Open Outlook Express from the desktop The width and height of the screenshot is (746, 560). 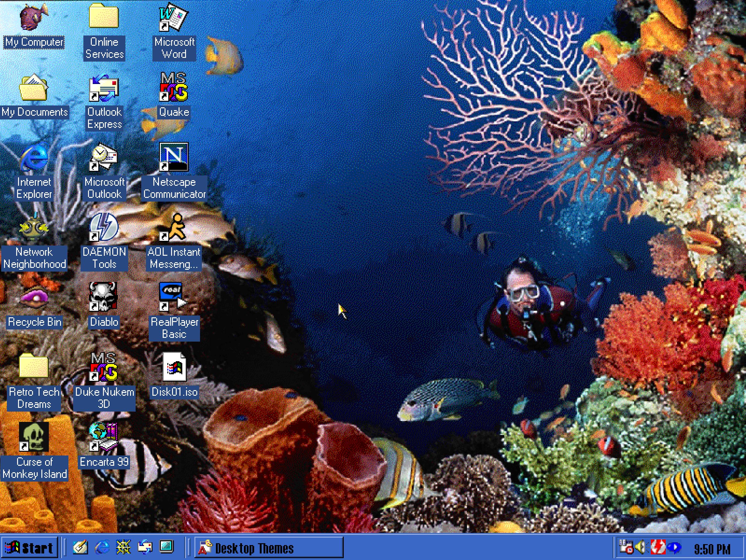coord(104,88)
